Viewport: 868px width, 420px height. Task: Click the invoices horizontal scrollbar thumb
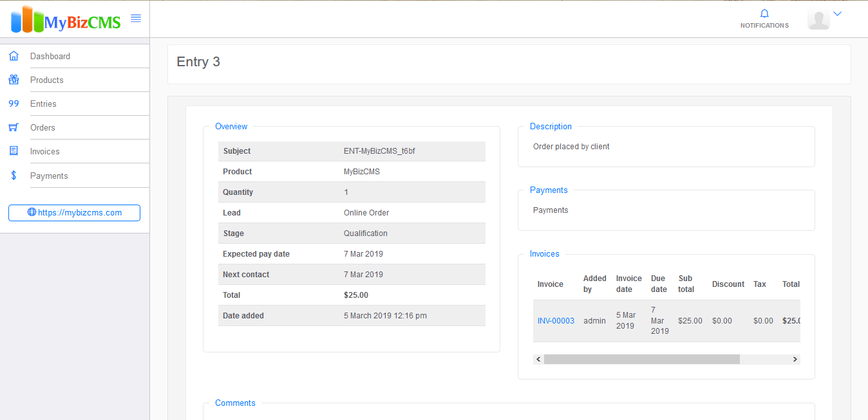coord(641,360)
